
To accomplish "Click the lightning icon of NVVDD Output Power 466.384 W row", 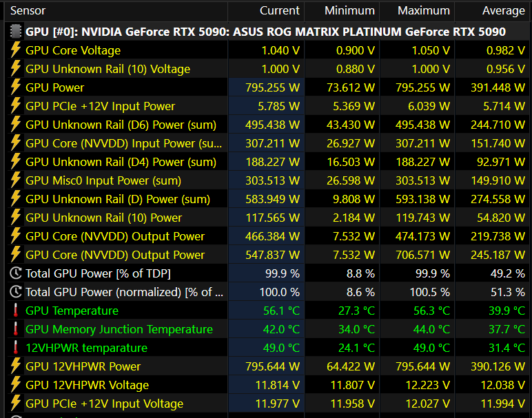I will point(15,236).
